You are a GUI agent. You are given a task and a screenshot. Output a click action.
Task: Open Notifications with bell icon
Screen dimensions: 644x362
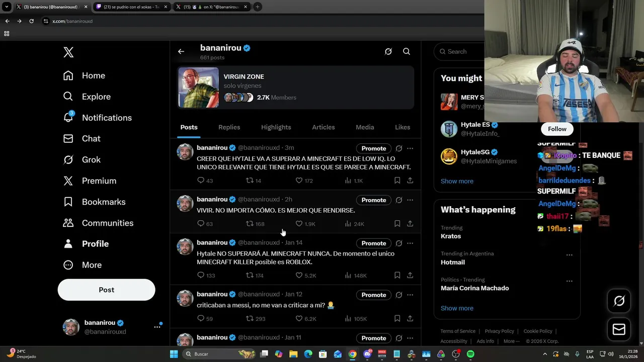pyautogui.click(x=97, y=118)
